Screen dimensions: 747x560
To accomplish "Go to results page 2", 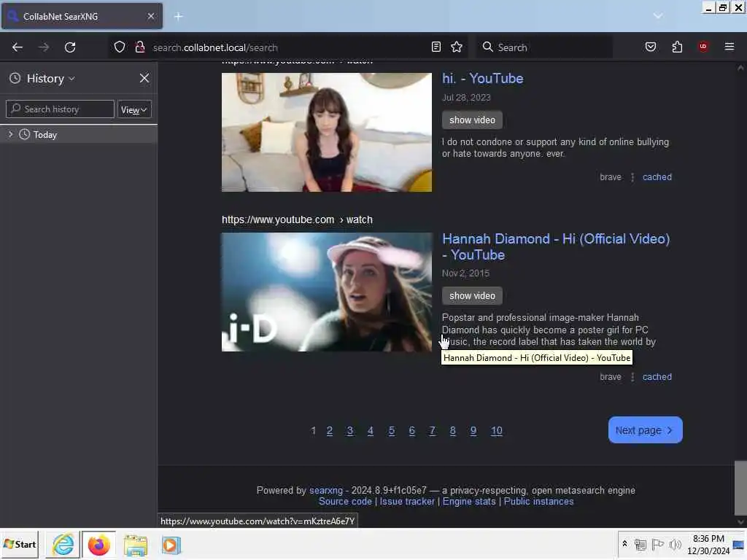I will click(329, 430).
